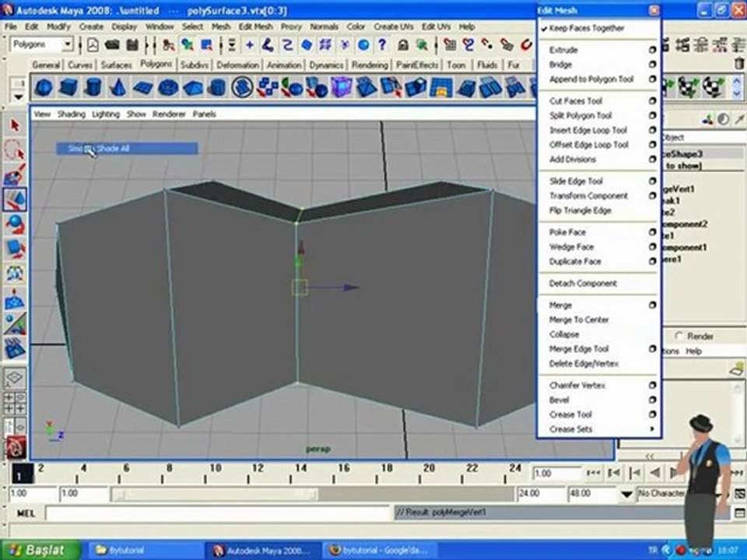Click the question mark help icon
The height and width of the screenshot is (560, 747).
tap(382, 45)
